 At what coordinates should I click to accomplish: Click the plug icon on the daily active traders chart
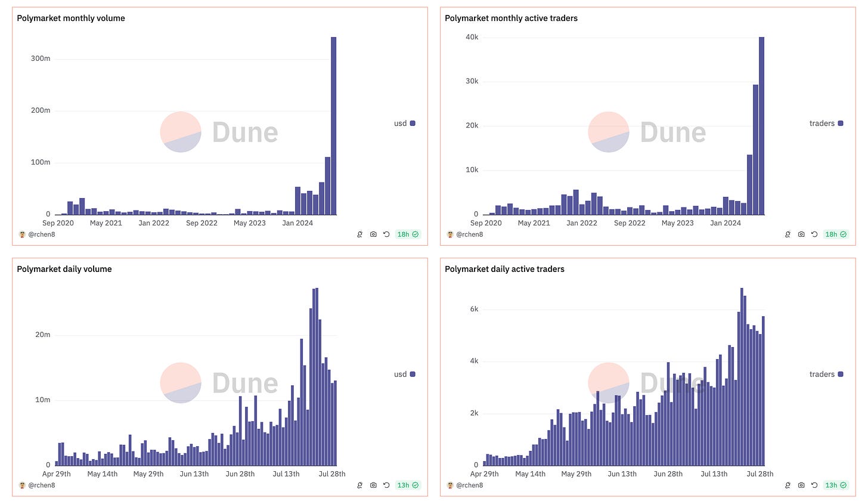click(788, 485)
